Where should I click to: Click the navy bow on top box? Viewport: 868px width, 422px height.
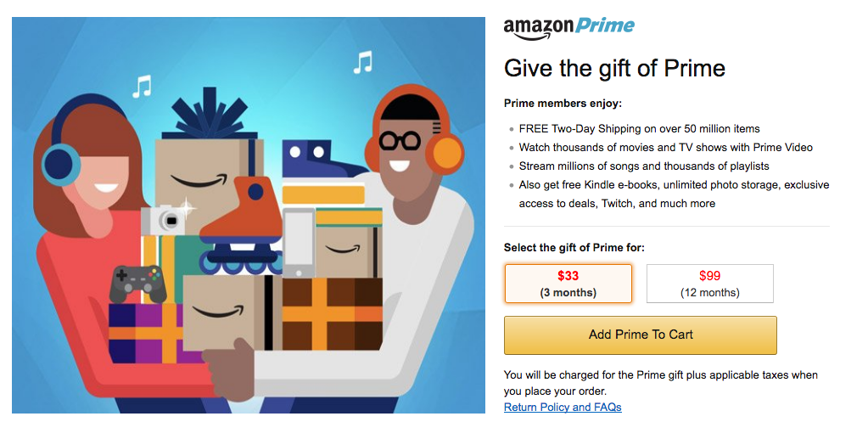click(210, 115)
